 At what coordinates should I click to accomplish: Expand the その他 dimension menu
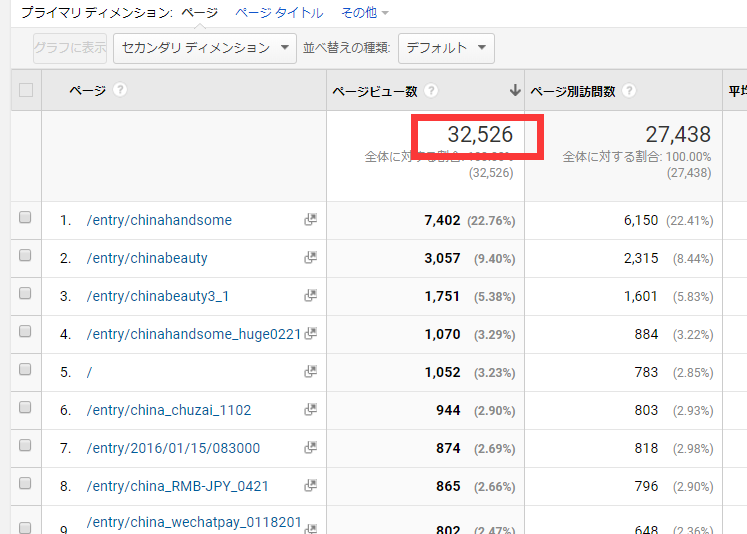pyautogui.click(x=365, y=13)
